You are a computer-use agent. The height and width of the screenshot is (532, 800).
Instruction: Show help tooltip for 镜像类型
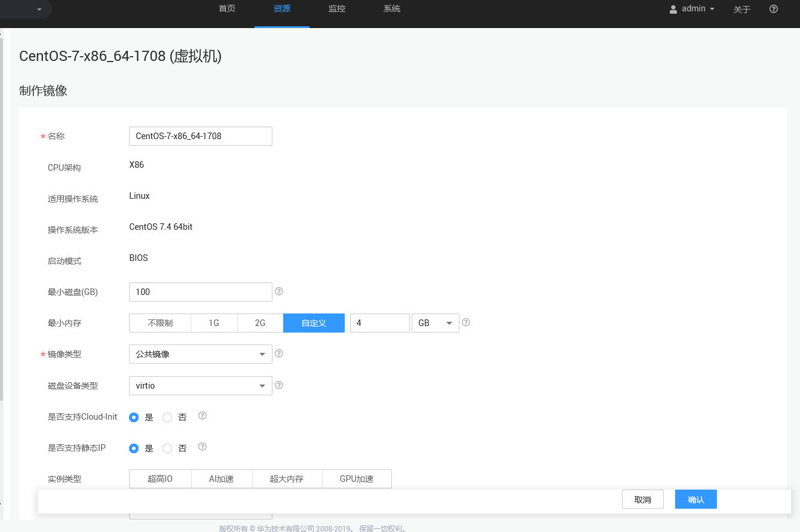(278, 353)
